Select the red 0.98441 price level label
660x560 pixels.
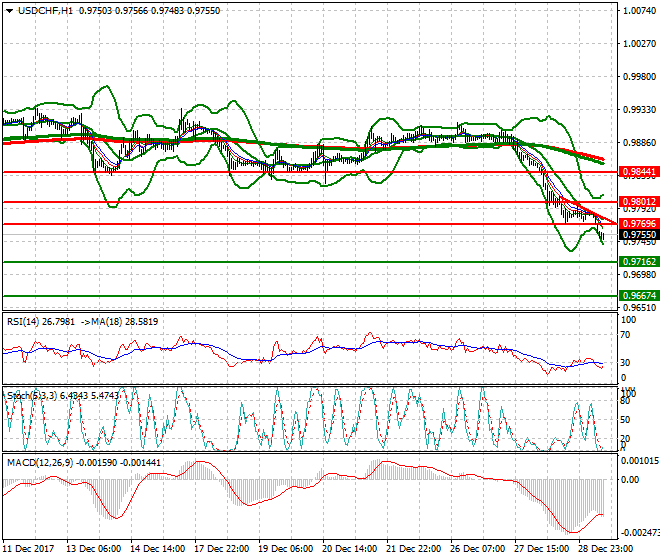tap(639, 171)
